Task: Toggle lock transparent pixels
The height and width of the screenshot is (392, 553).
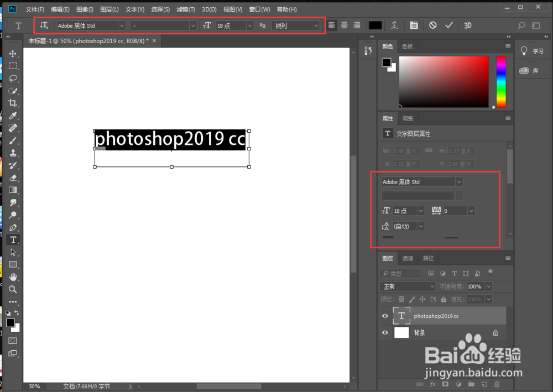Action: [401, 299]
